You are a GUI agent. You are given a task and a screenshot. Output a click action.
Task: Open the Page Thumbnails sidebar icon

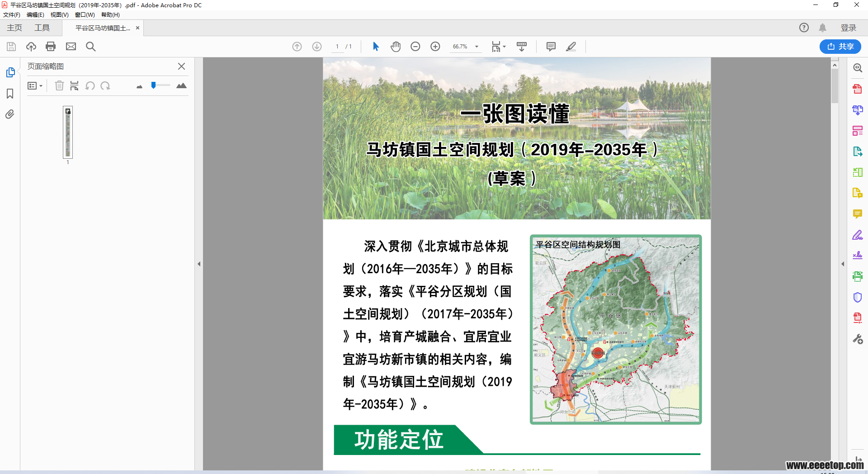pyautogui.click(x=10, y=72)
